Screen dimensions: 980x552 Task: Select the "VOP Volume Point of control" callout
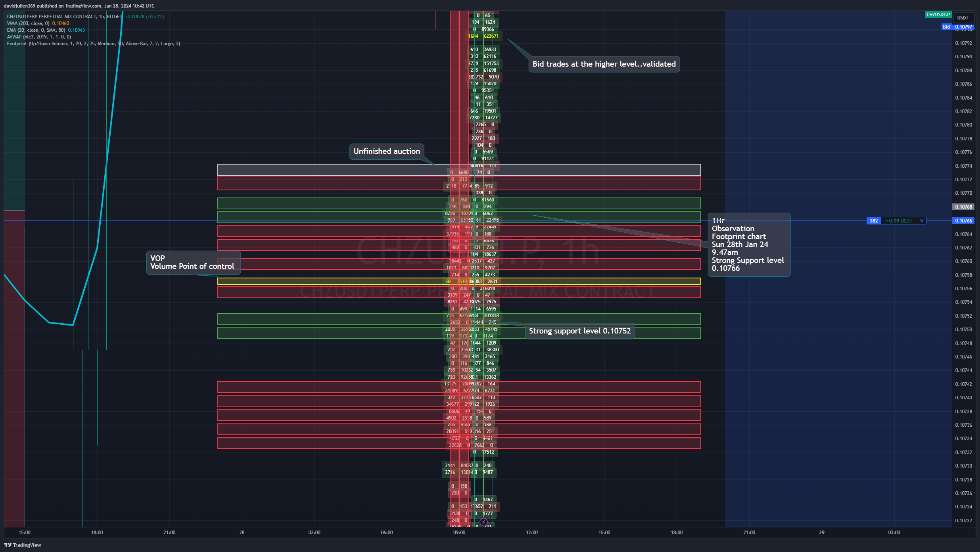(193, 263)
